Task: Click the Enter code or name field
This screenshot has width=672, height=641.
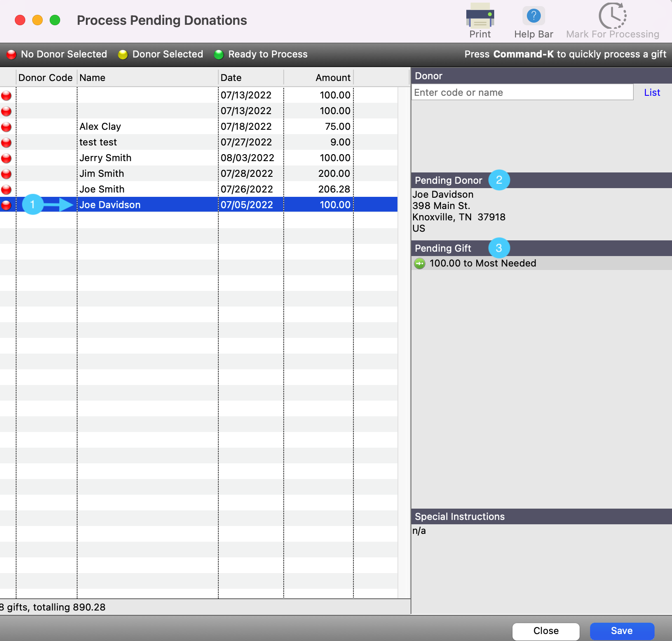Action: pos(522,92)
